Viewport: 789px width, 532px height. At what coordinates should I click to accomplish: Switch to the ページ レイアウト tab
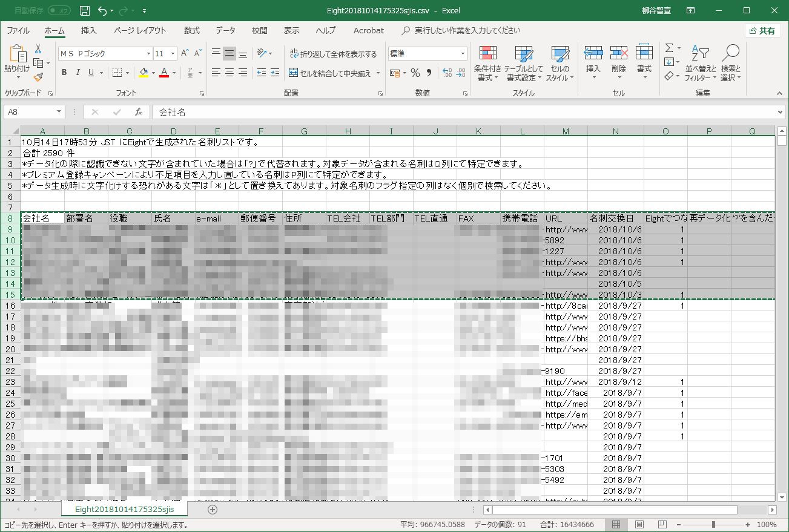click(x=140, y=30)
